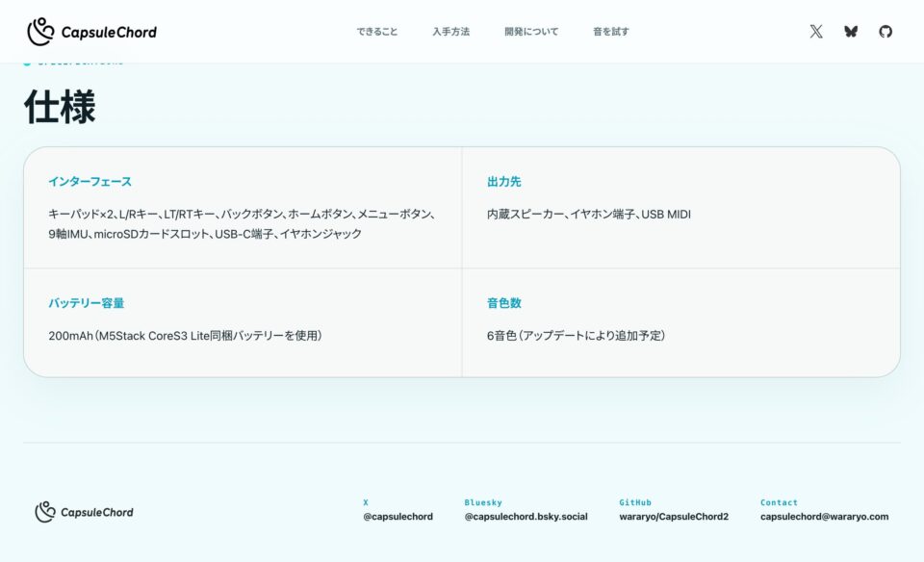Click the 出力先 spec label

coord(503,182)
